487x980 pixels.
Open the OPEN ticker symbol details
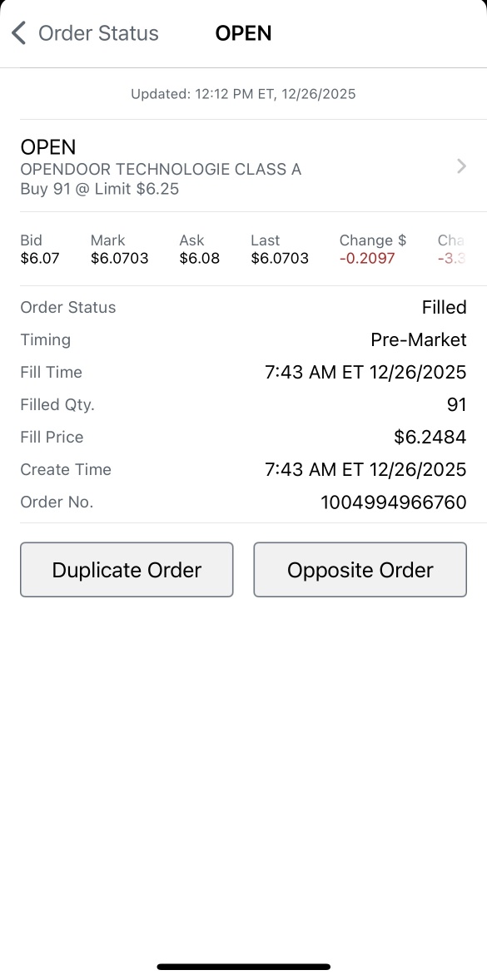click(48, 147)
